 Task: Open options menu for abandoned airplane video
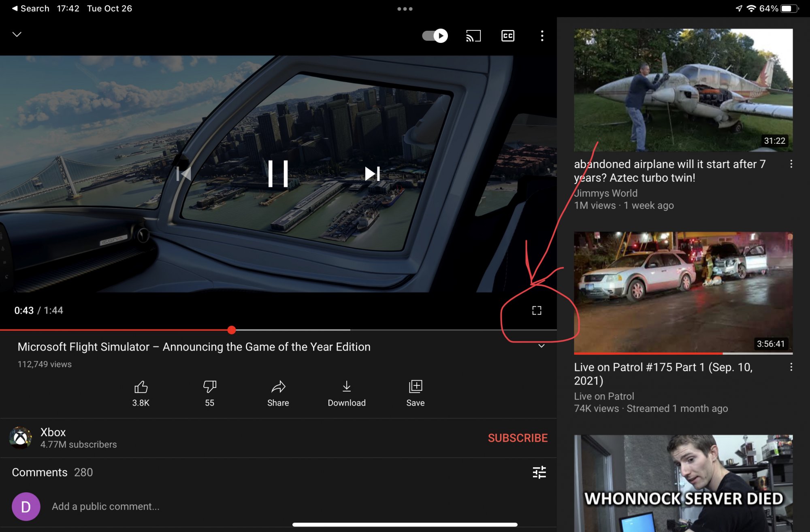(791, 164)
